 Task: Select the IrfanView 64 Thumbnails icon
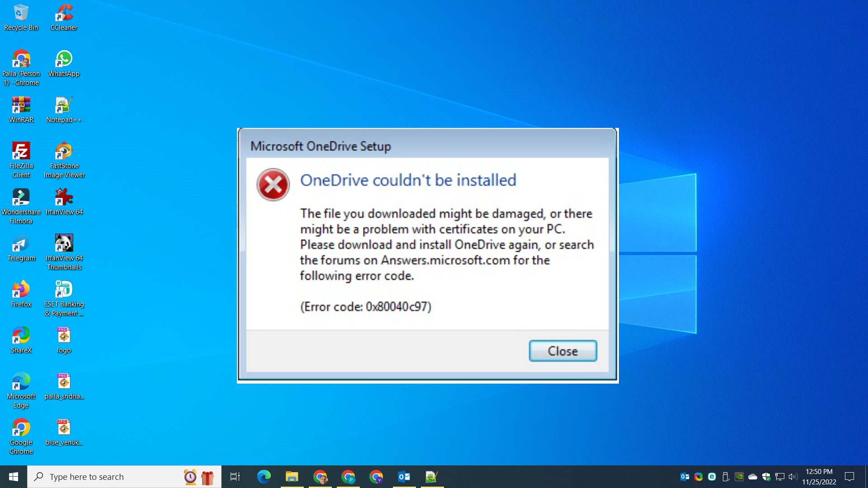click(64, 253)
